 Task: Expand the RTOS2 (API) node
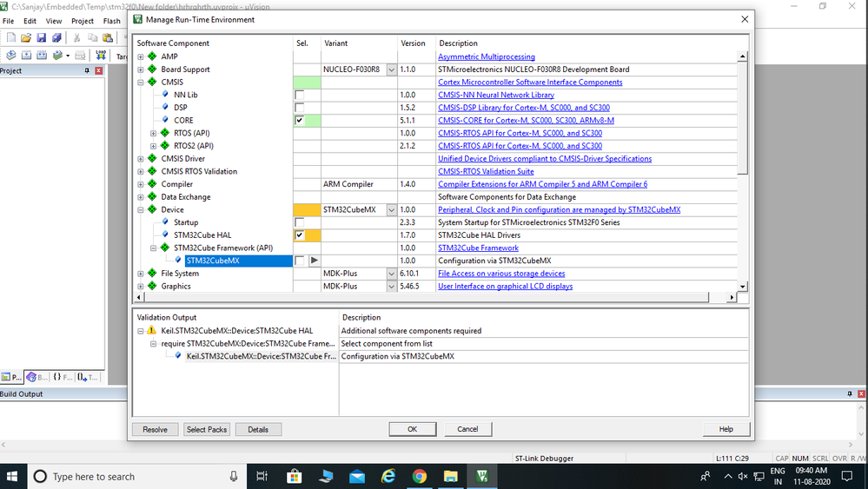coord(153,145)
